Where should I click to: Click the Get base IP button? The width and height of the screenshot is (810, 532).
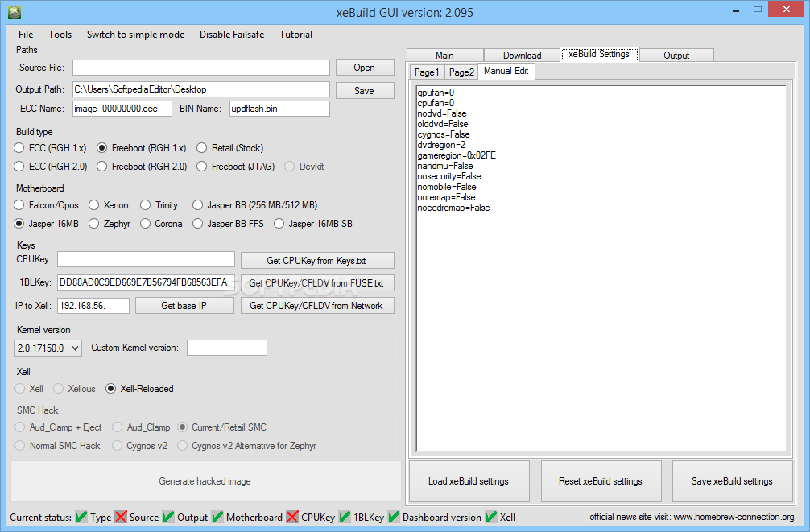pyautogui.click(x=184, y=305)
